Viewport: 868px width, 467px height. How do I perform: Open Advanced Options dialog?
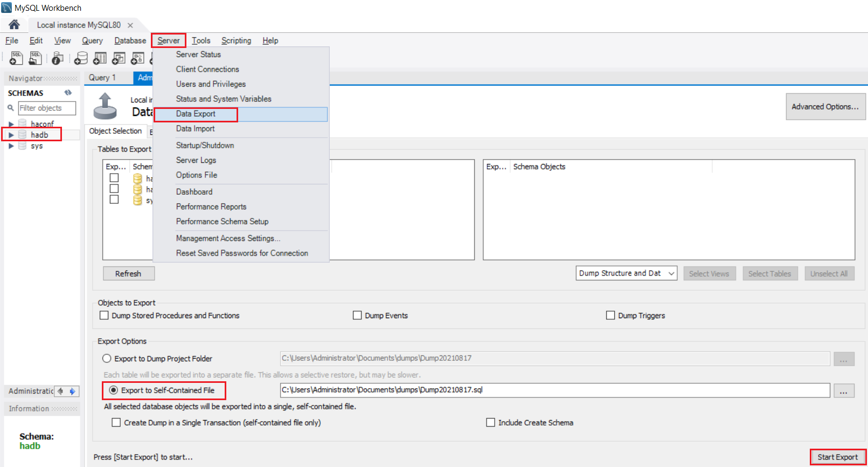[825, 107]
